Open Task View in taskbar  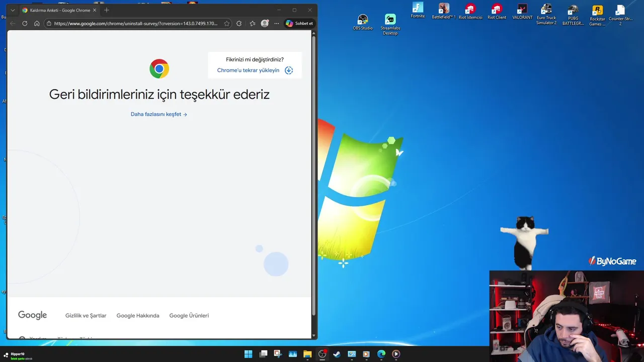263,354
